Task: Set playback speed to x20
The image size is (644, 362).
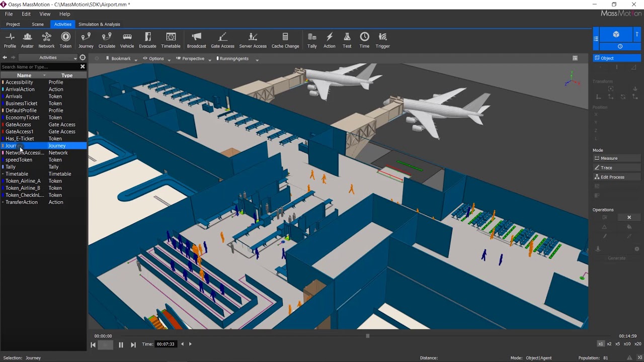Action: pyautogui.click(x=637, y=344)
